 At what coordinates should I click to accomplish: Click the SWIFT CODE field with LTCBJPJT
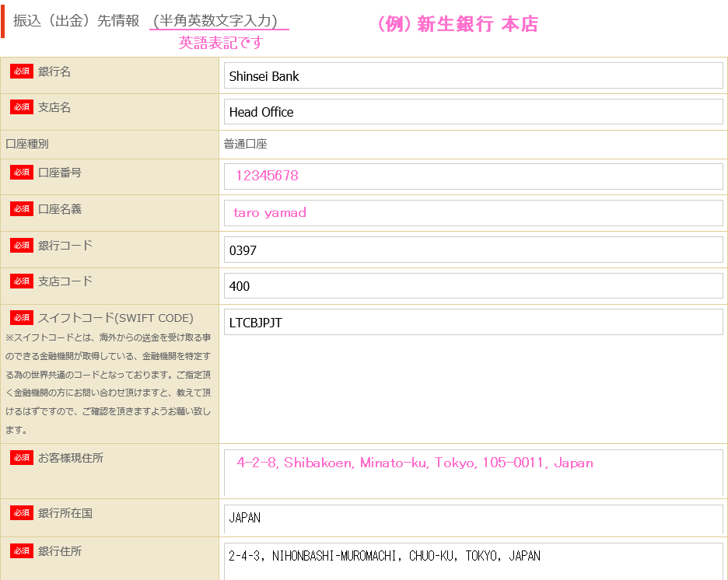[473, 322]
